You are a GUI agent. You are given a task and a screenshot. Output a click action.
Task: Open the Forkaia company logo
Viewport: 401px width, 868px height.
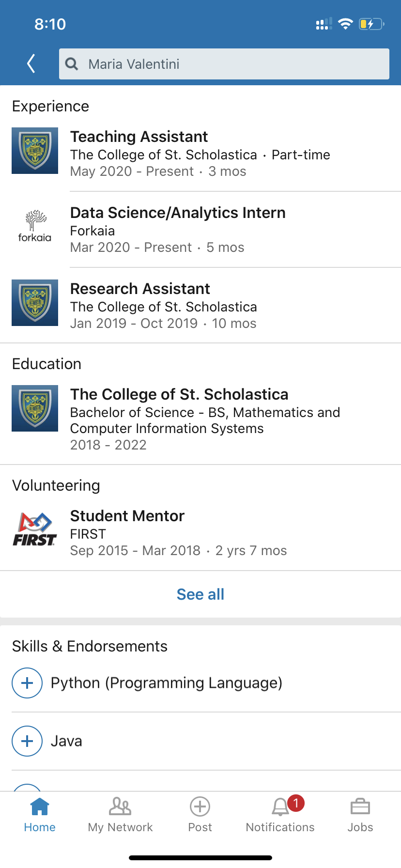click(35, 227)
